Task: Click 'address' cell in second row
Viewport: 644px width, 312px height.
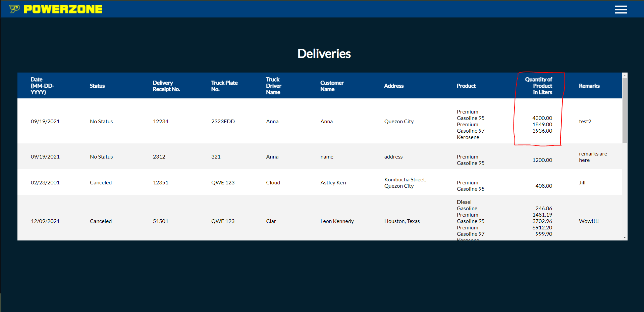Action: [393, 157]
